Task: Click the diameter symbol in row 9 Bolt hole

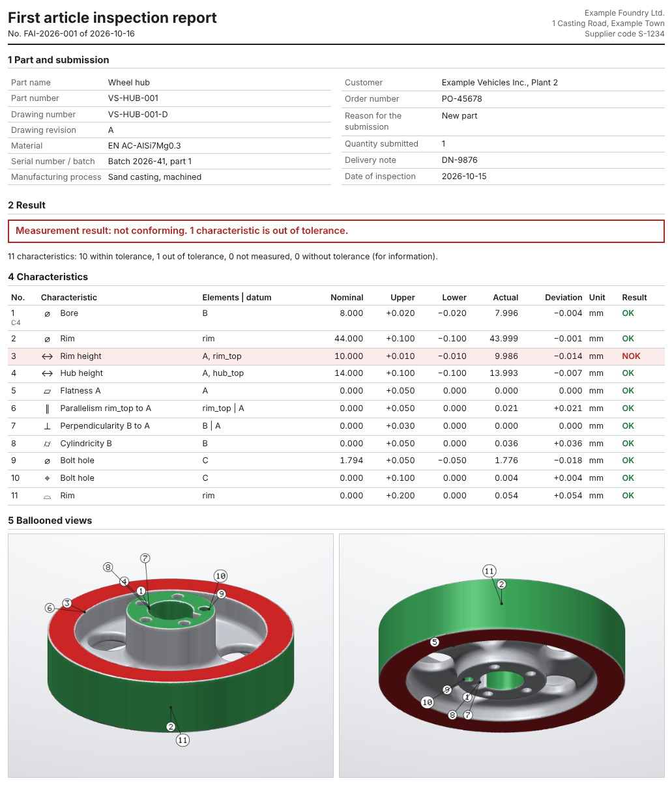Action: point(47,461)
